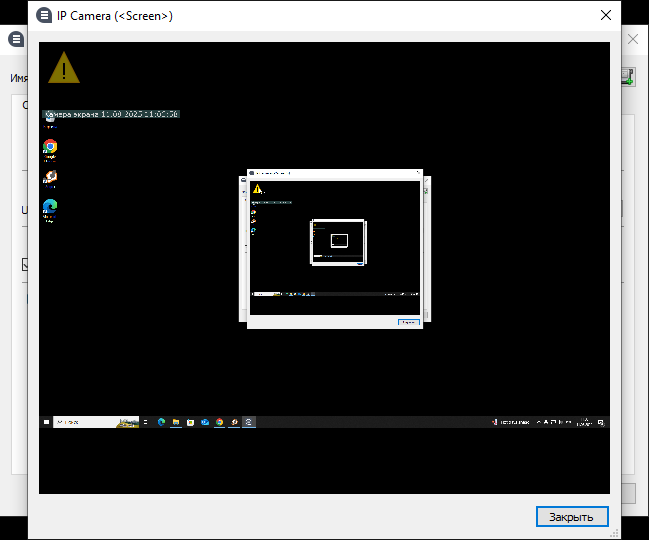Viewport: 649px width, 540px height.
Task: Click the Закрыть button
Action: coord(572,517)
